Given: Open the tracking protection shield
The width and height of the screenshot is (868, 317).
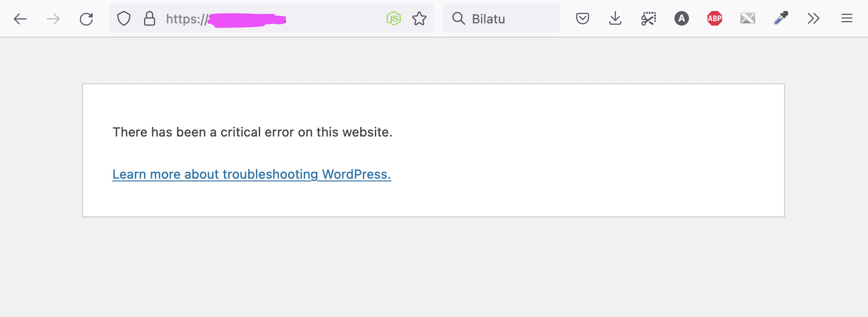Looking at the screenshot, I should pos(124,19).
